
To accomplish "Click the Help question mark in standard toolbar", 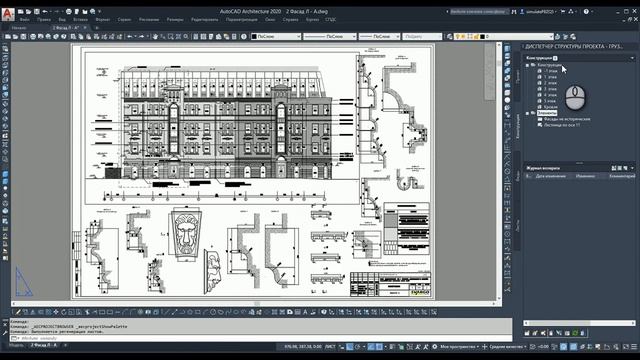I will point(244,37).
